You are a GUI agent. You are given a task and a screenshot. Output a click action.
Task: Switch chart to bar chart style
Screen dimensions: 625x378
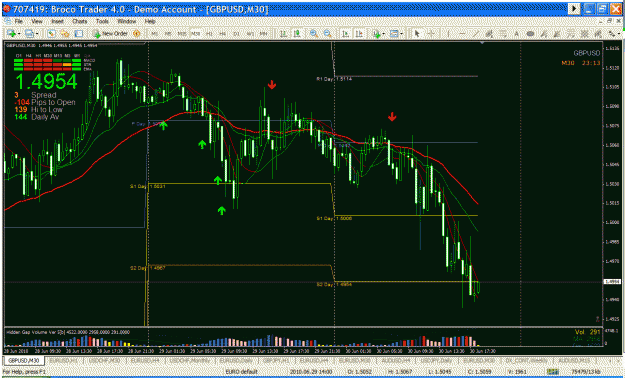[x=283, y=34]
